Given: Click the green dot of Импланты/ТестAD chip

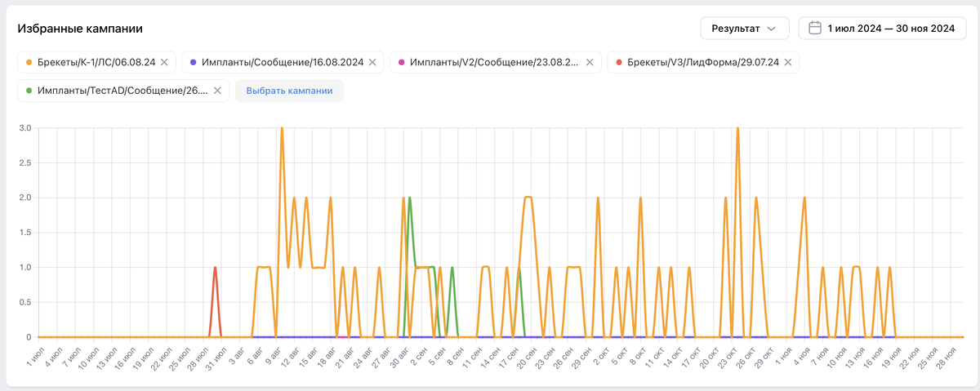Looking at the screenshot, I should (29, 91).
